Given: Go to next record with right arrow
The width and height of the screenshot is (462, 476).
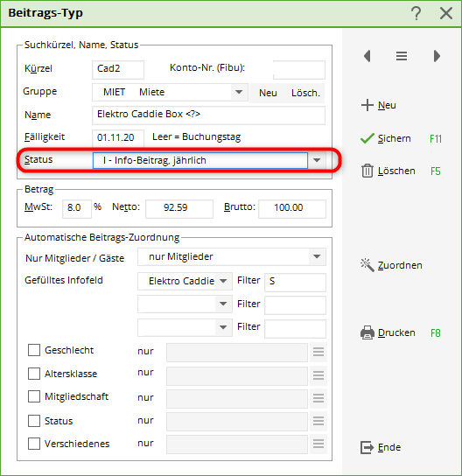Looking at the screenshot, I should [437, 56].
